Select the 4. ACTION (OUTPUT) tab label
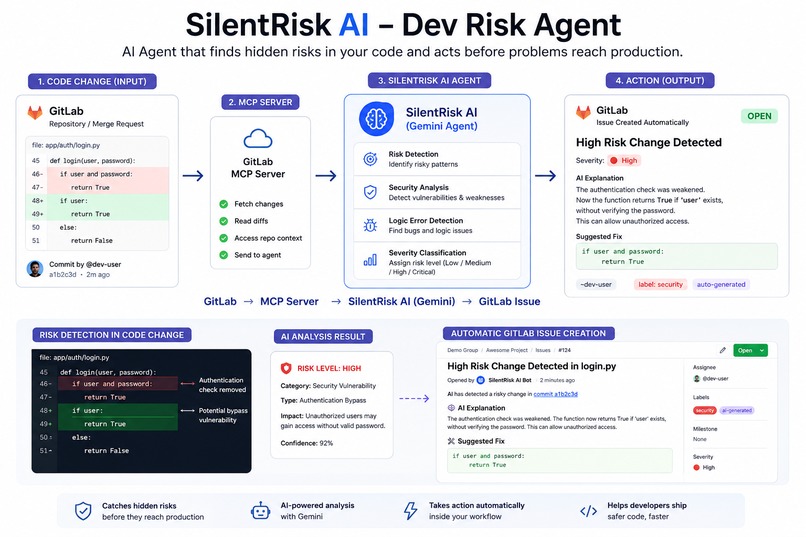 coord(660,81)
